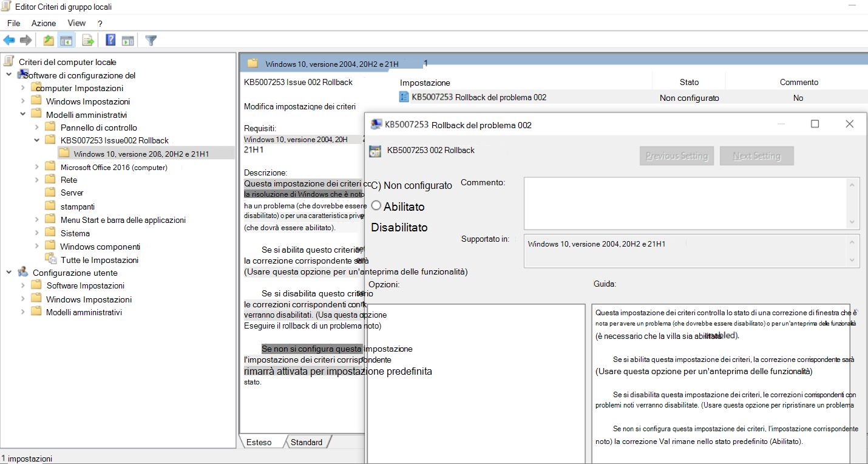
Task: Click the Commento box scroll-up arrow
Action: click(853, 184)
